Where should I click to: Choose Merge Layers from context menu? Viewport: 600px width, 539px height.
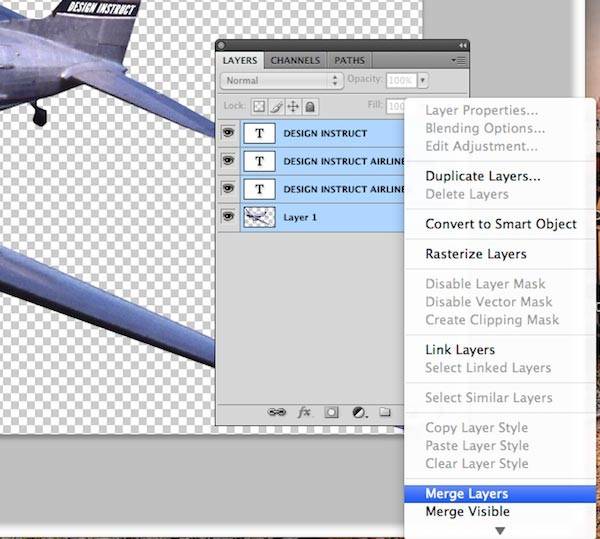[x=466, y=494]
